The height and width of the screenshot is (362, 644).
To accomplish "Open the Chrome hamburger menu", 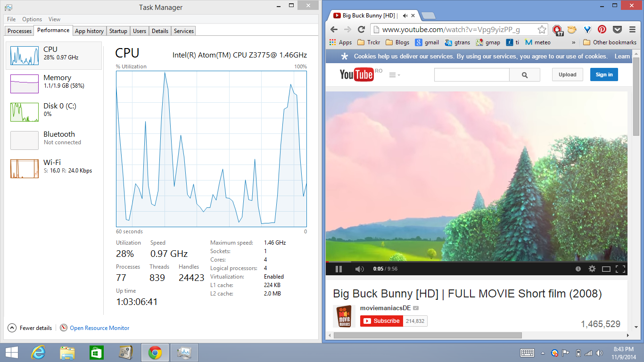I will tap(632, 29).
